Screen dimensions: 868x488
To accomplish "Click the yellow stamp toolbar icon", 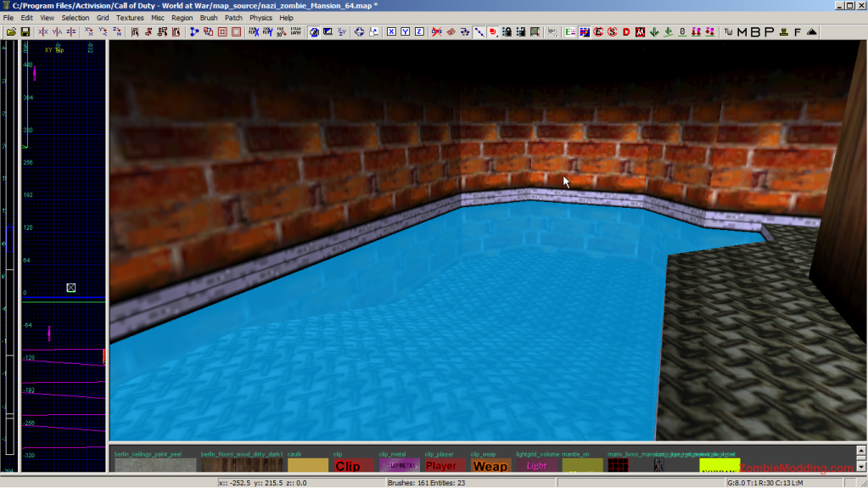I will (x=784, y=32).
